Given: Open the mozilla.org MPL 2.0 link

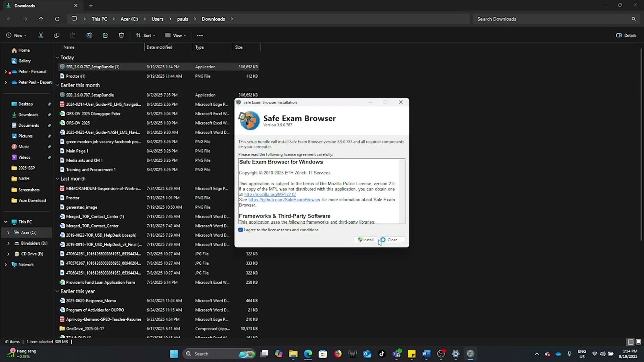Looking at the screenshot, I should [270, 194].
